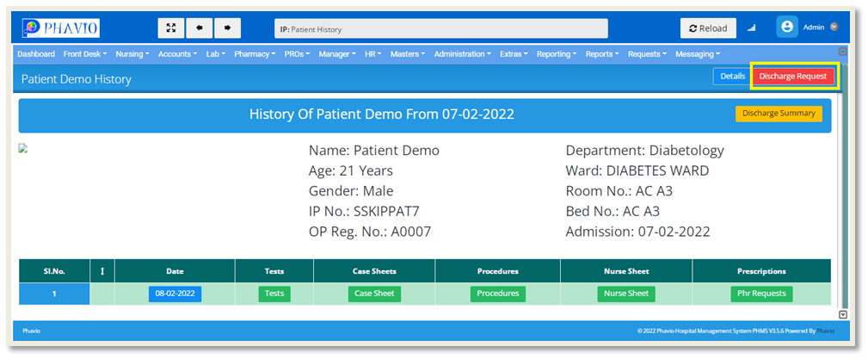Open the Reports menu
Image resolution: width=868 pixels, height=359 pixels.
pos(602,54)
